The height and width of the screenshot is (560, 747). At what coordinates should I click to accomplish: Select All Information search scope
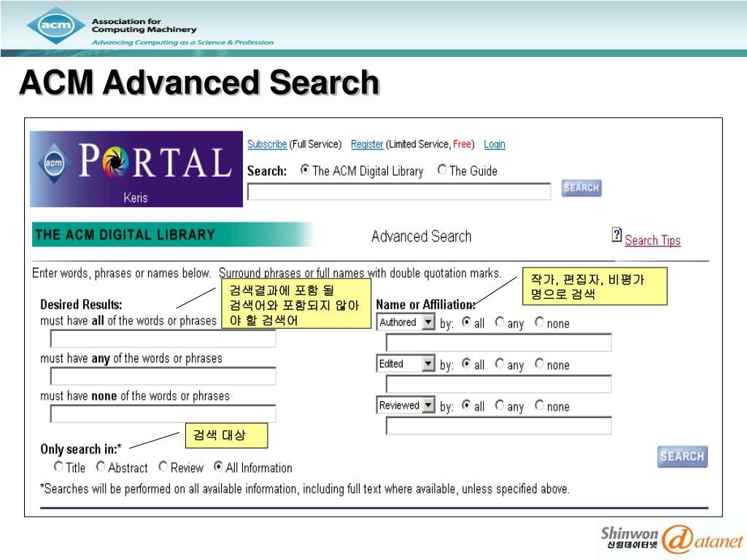pos(217,467)
